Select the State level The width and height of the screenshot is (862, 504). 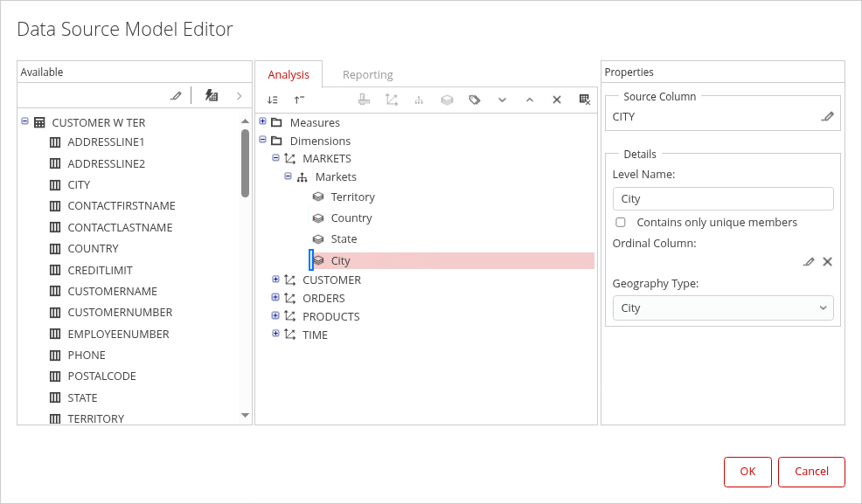pos(344,238)
